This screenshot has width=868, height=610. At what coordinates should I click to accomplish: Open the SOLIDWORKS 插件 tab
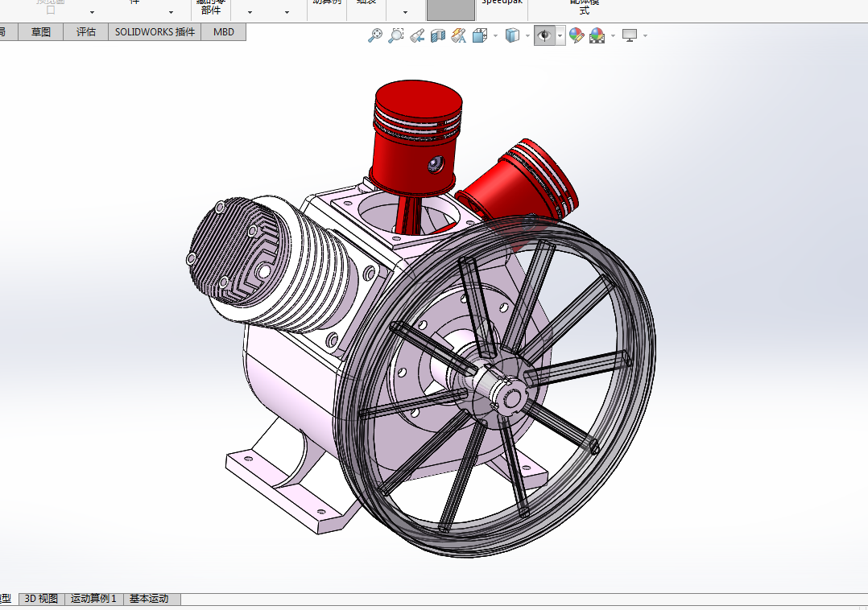(x=155, y=32)
